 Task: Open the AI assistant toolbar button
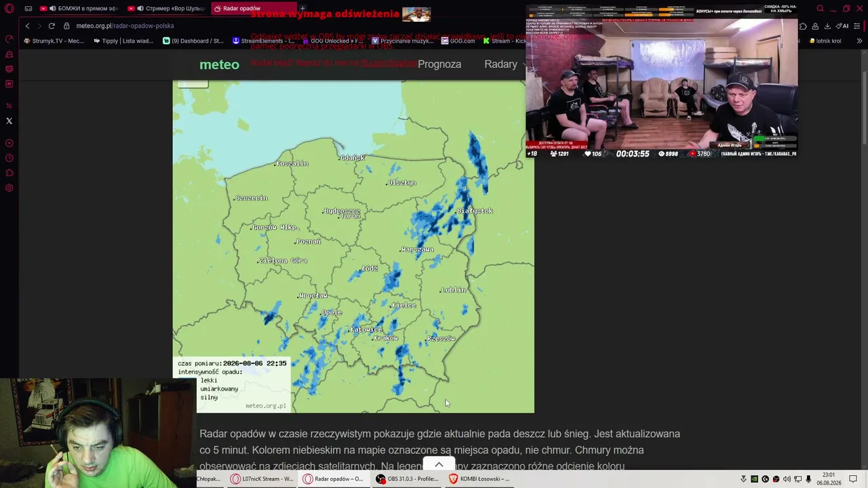[x=842, y=26]
